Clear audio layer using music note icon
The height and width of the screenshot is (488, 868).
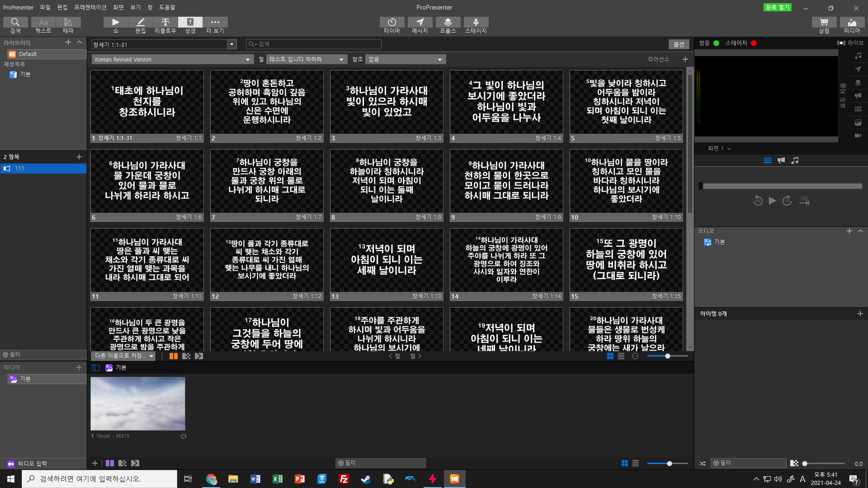[x=858, y=56]
